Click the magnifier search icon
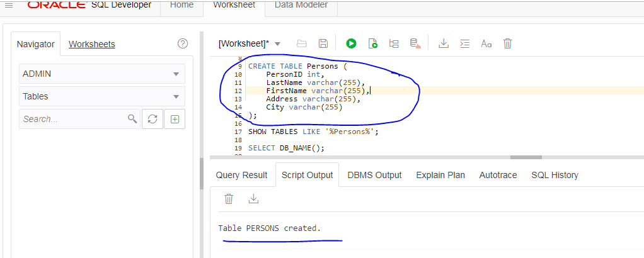This screenshot has width=644, height=258. 132,119
